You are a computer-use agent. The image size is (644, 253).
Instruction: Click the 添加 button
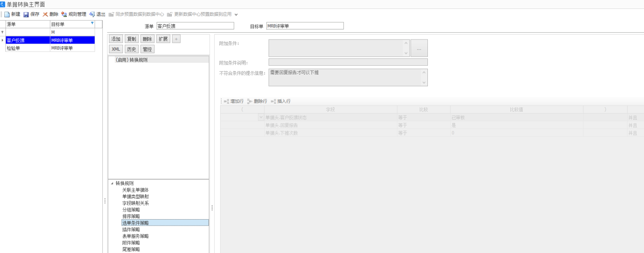pyautogui.click(x=116, y=39)
